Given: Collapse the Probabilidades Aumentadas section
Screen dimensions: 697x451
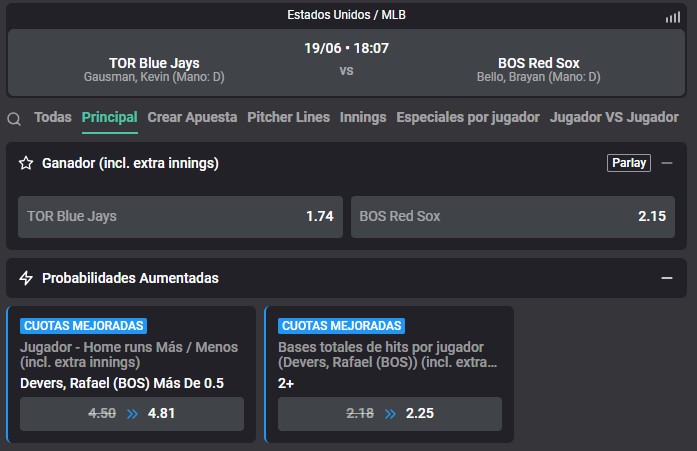Looking at the screenshot, I should (666, 278).
